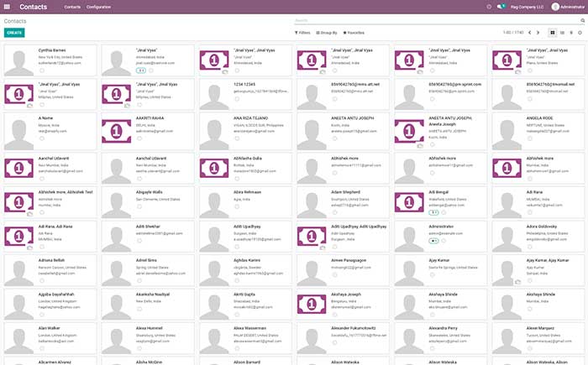Open the Akriti Gupta contact name

244,295
